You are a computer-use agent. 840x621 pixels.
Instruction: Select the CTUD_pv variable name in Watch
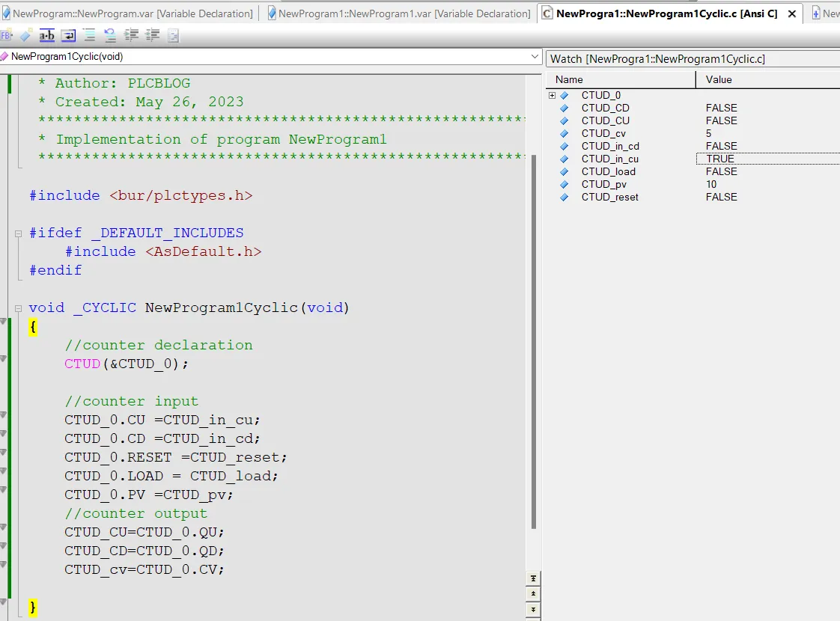click(x=603, y=185)
